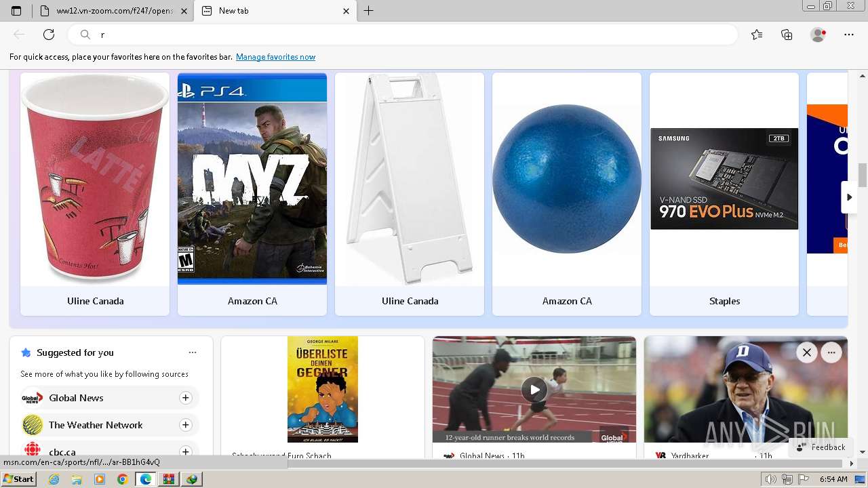868x488 pixels.
Task: Open the Collections toolbar icon
Action: tap(787, 35)
